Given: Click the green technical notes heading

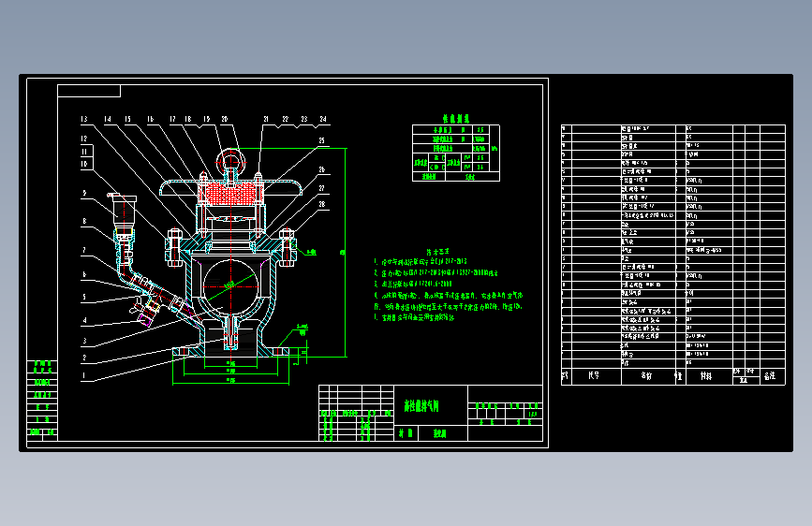Looking at the screenshot, I should point(438,252).
